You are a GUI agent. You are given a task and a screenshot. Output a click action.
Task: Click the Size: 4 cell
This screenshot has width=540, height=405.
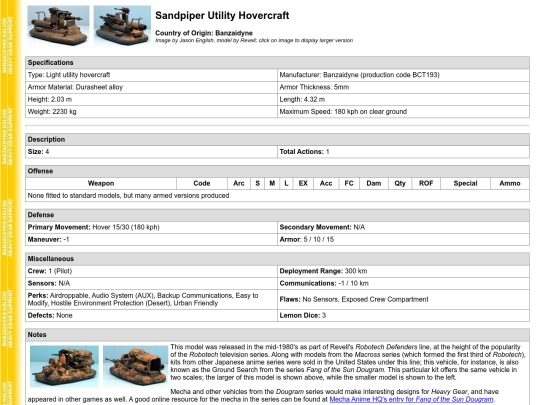151,152
